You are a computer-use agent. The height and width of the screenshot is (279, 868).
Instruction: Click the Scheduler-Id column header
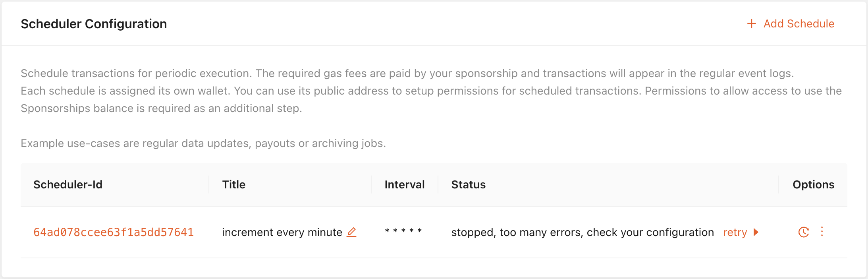68,184
